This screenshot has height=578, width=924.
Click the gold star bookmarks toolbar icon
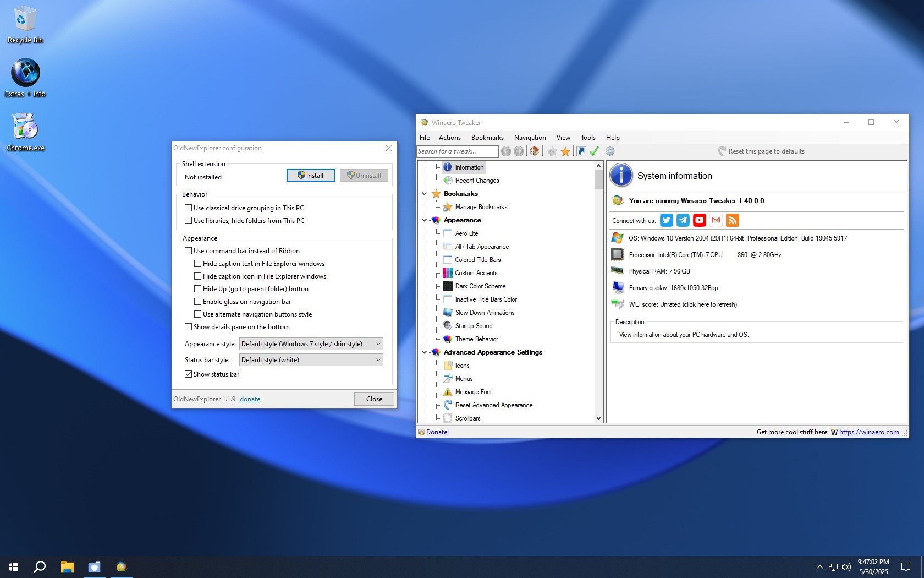pyautogui.click(x=565, y=151)
